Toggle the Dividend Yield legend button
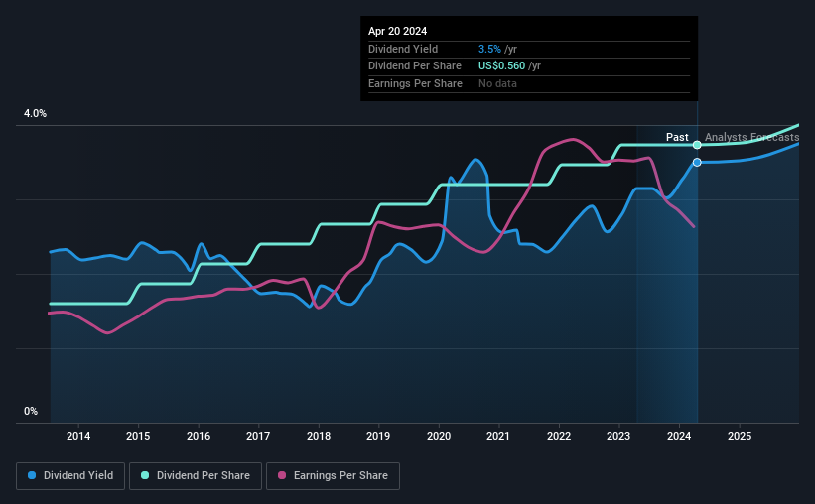The image size is (815, 504). coord(70,476)
